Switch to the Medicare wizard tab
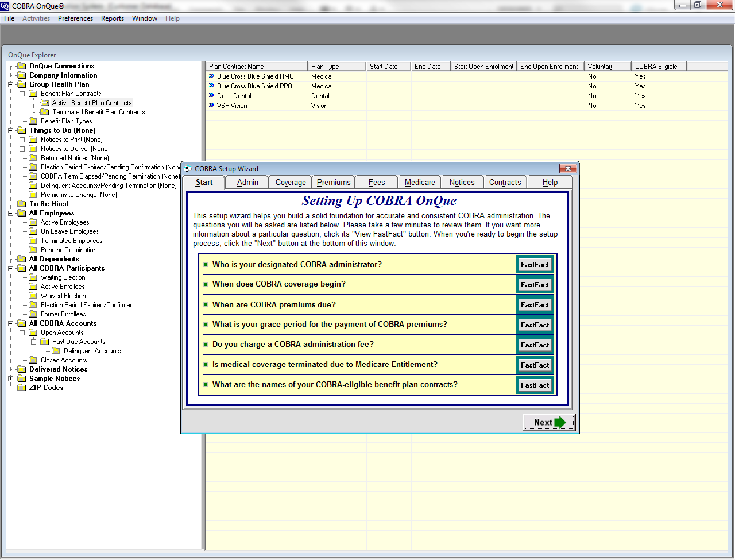 (420, 183)
